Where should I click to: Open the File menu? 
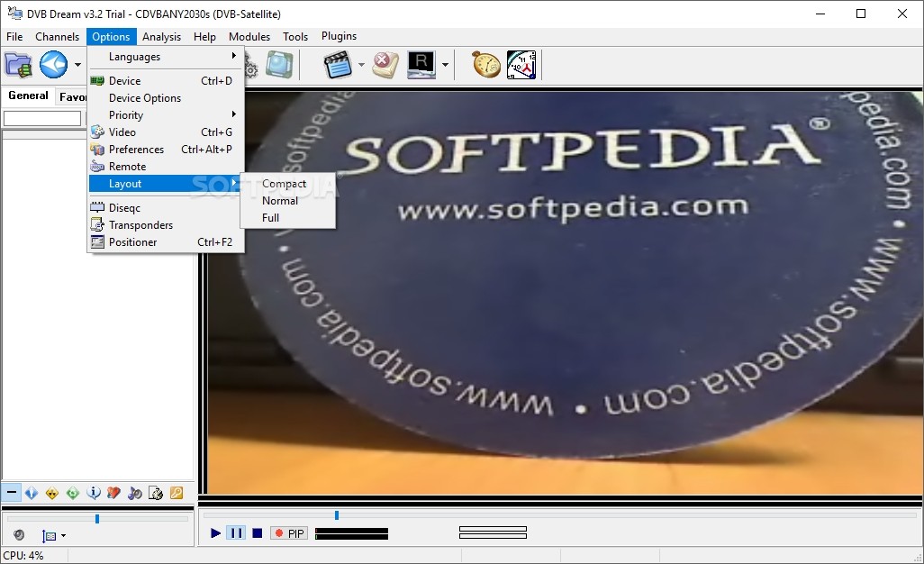click(x=14, y=37)
